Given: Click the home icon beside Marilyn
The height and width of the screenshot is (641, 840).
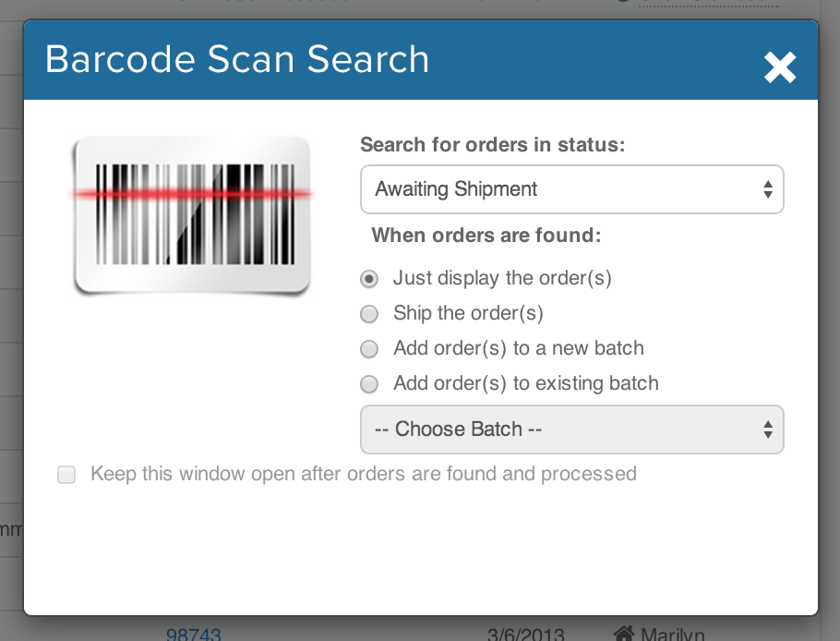Looking at the screenshot, I should click(625, 634).
